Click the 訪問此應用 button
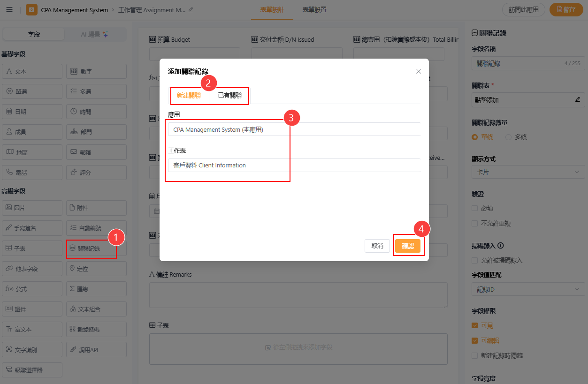 coord(524,10)
